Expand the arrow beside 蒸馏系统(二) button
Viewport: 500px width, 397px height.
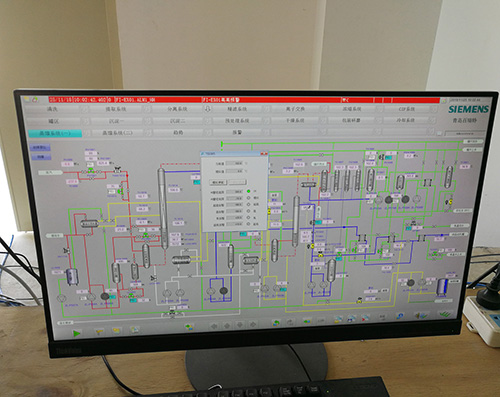[147, 133]
